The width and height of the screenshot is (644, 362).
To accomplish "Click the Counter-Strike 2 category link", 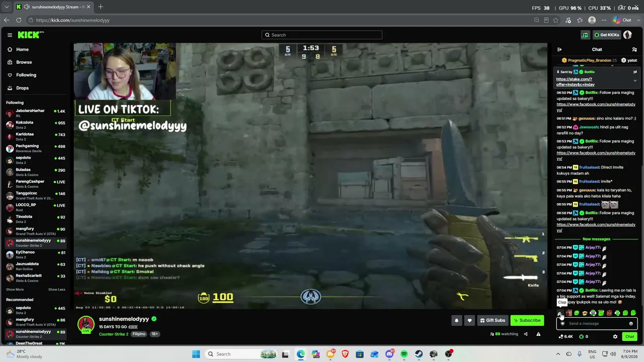I will click(114, 334).
